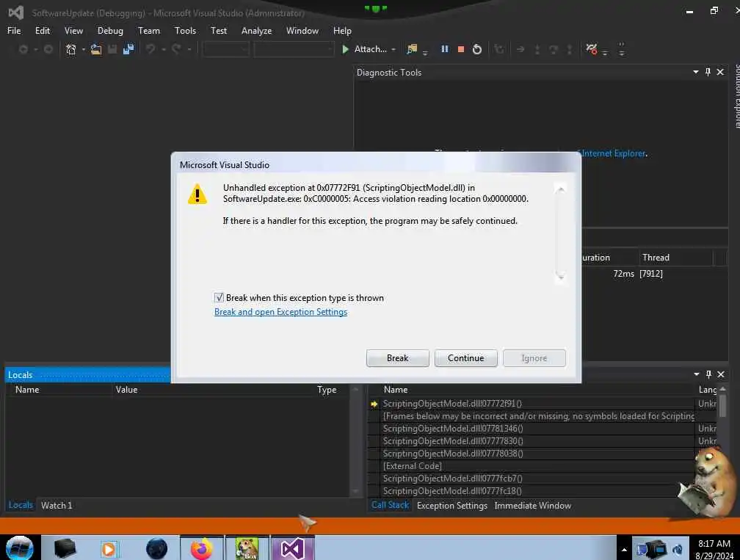Click the Undo toolbar icon
The image size is (740, 560).
click(x=150, y=49)
